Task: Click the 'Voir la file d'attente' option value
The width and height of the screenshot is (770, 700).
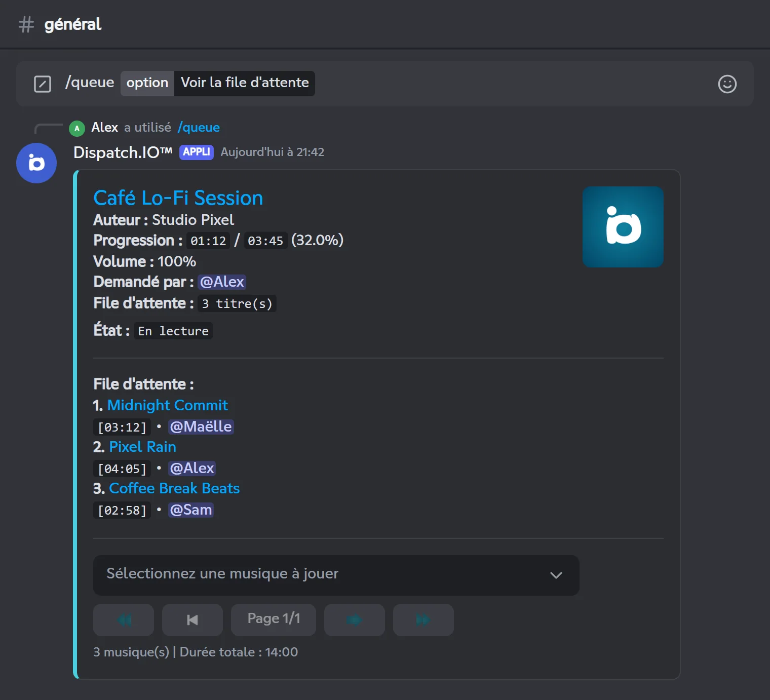Action: click(x=245, y=83)
